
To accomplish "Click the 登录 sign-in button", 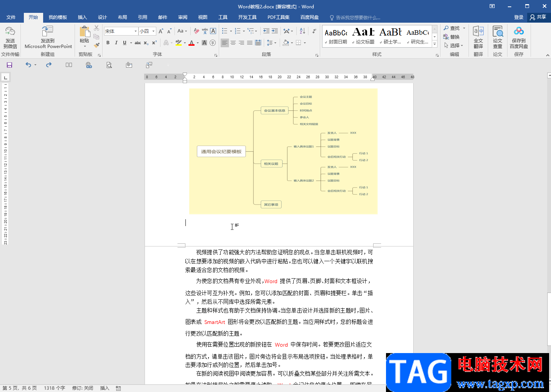I will click(x=519, y=17).
